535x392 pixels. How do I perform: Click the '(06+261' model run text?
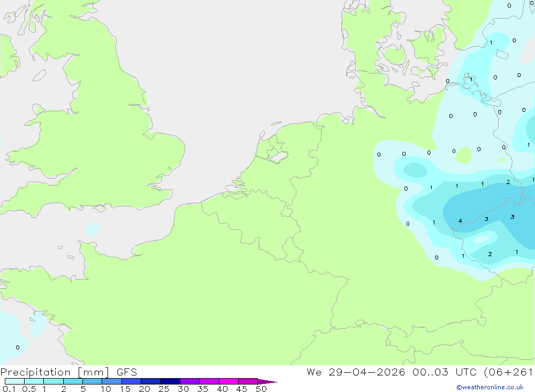point(509,372)
